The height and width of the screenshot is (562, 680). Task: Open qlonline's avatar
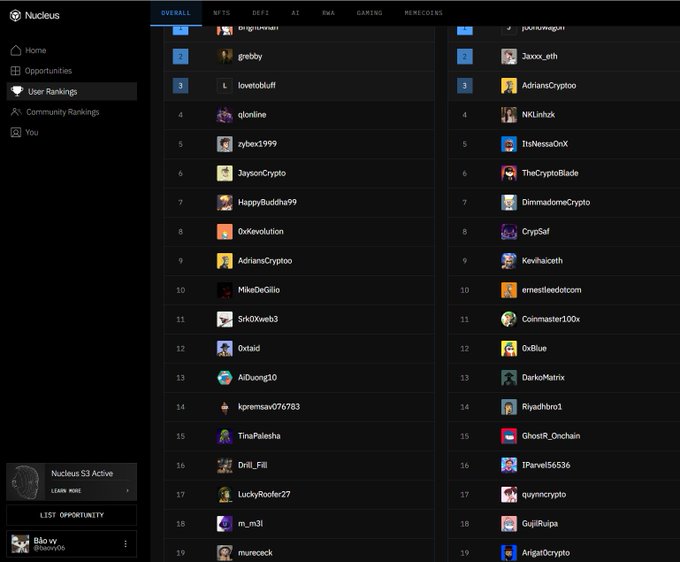pos(225,114)
